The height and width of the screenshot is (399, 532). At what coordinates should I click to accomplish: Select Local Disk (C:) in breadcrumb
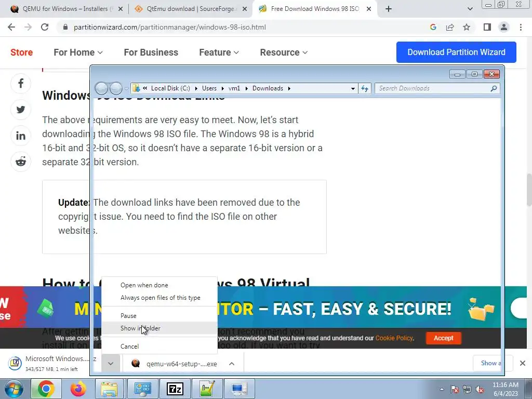coord(170,88)
